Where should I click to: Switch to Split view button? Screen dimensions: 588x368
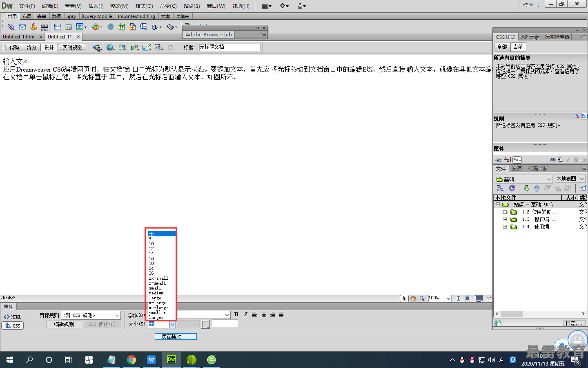pos(31,47)
